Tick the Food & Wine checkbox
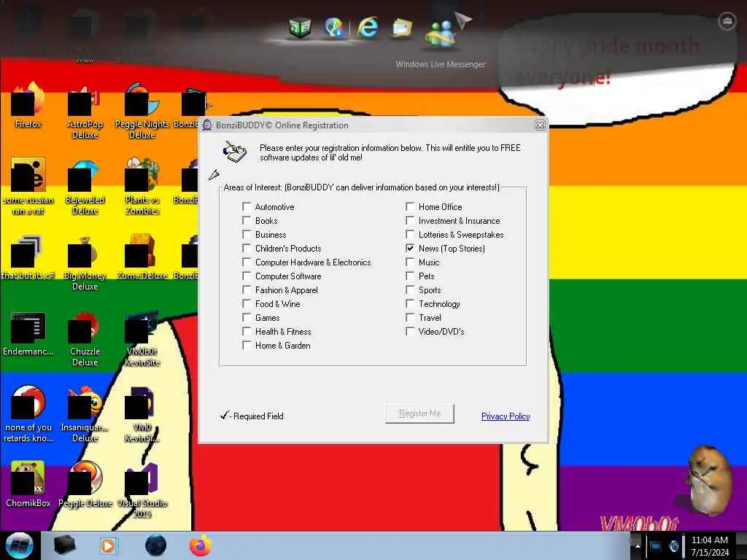Screen dimensions: 747x560 247,303
